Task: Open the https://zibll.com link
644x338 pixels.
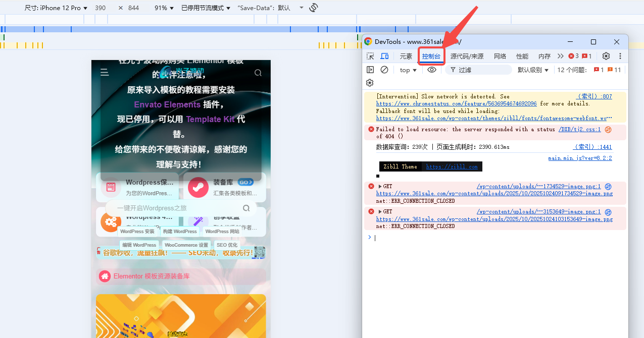Action: coord(452,166)
